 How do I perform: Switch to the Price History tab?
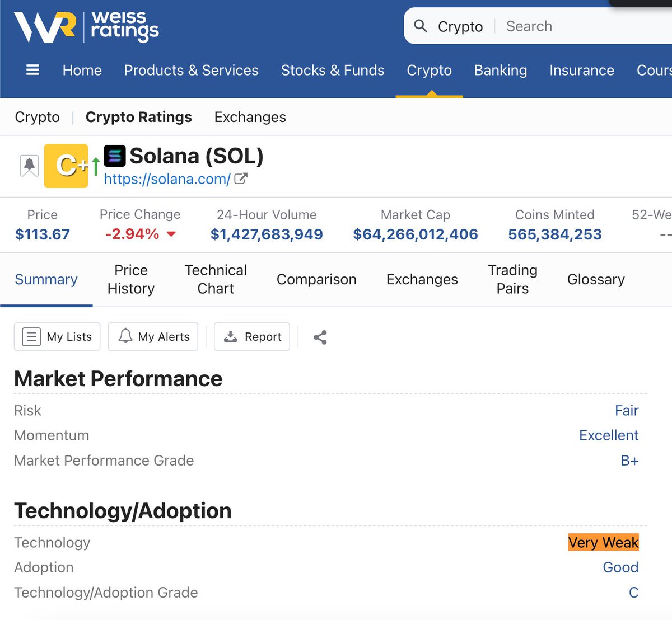tap(131, 279)
